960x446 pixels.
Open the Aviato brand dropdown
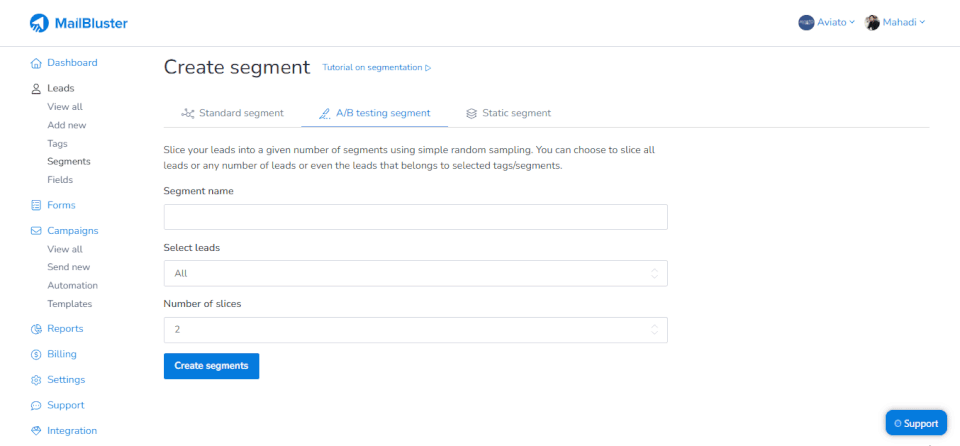tap(826, 22)
